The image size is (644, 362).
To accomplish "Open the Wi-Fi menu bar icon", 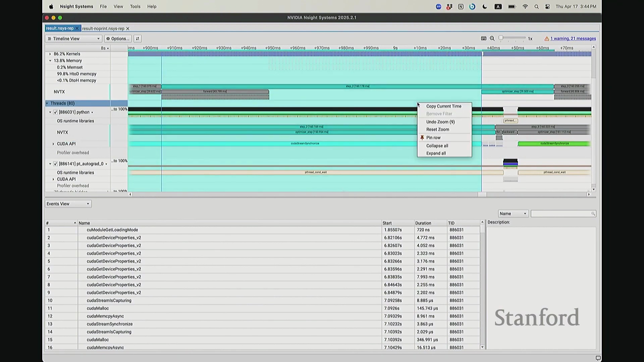I will click(x=525, y=7).
